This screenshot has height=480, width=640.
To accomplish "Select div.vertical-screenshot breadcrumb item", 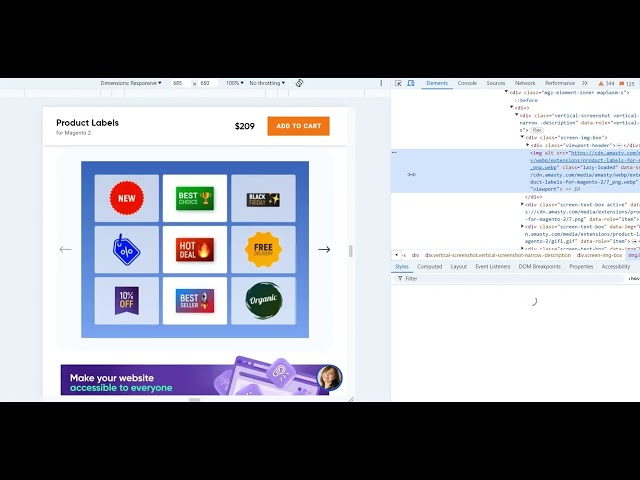I will point(498,255).
